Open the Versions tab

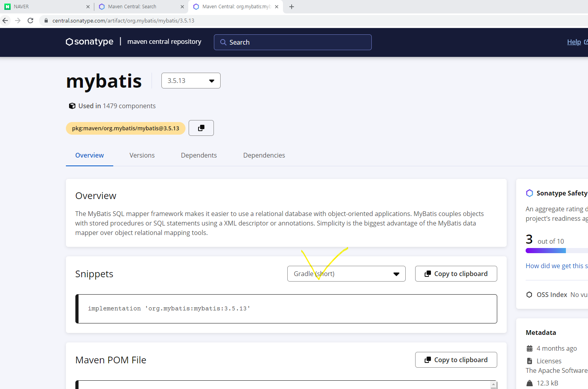pos(142,155)
